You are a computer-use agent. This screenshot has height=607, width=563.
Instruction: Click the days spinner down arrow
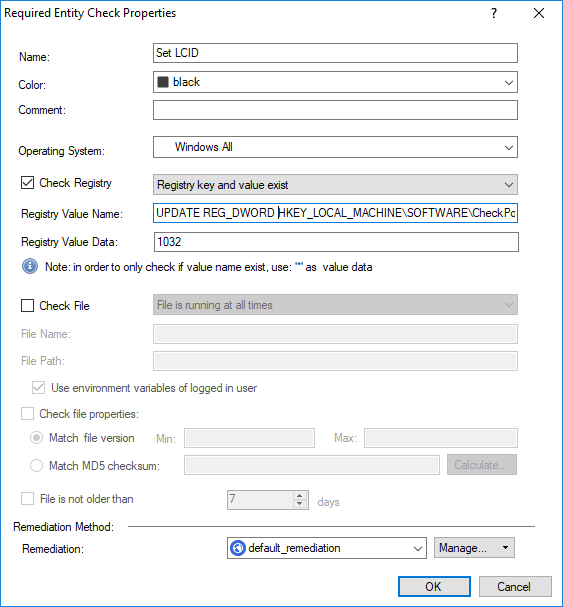click(299, 504)
